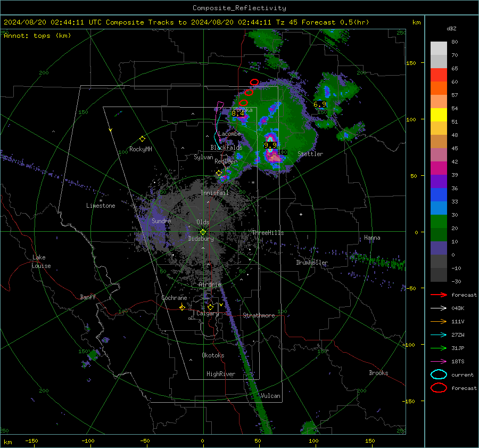Click the Okotoks city label
This screenshot has height=448, width=479.
pyautogui.click(x=213, y=355)
